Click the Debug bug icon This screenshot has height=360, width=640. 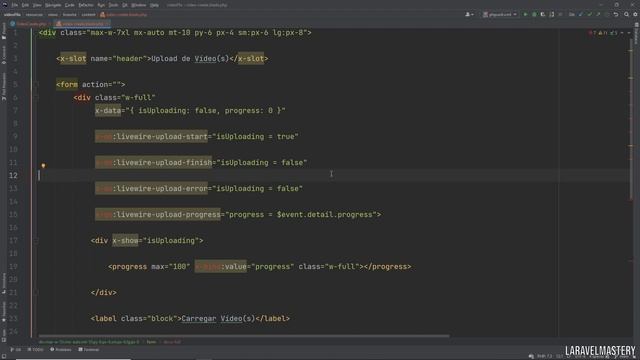(x=534, y=15)
